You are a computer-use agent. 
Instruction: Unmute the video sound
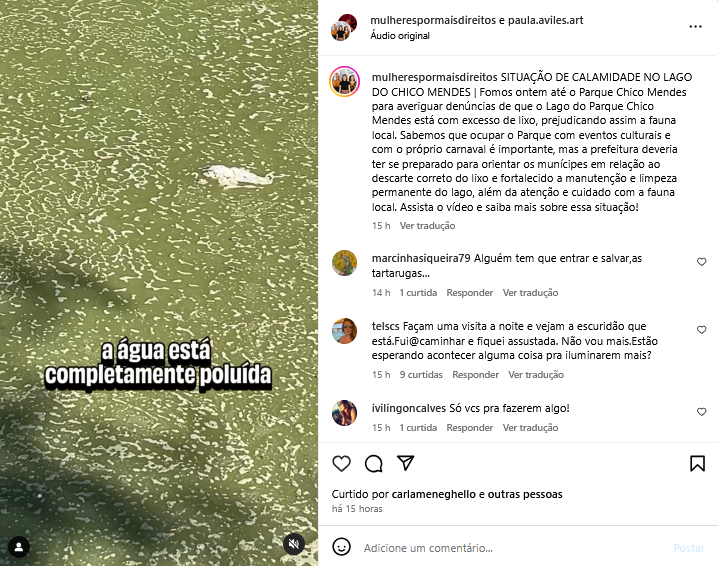294,544
